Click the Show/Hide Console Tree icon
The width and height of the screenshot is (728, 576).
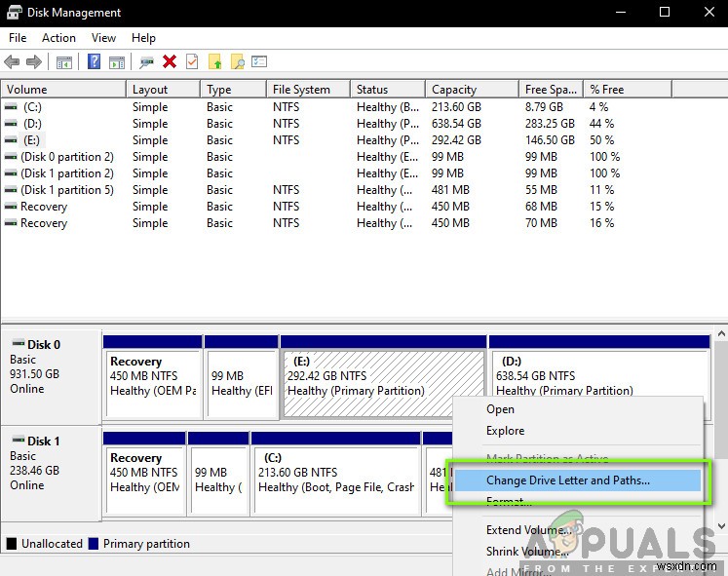pos(64,61)
